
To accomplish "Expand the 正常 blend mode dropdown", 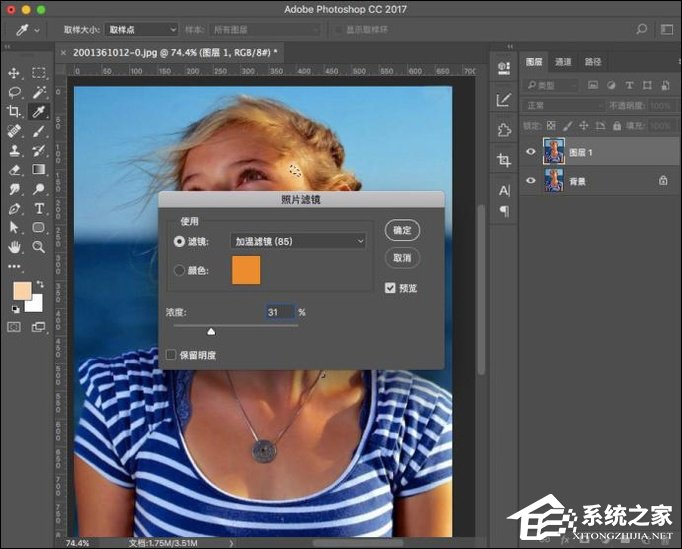I will click(563, 105).
